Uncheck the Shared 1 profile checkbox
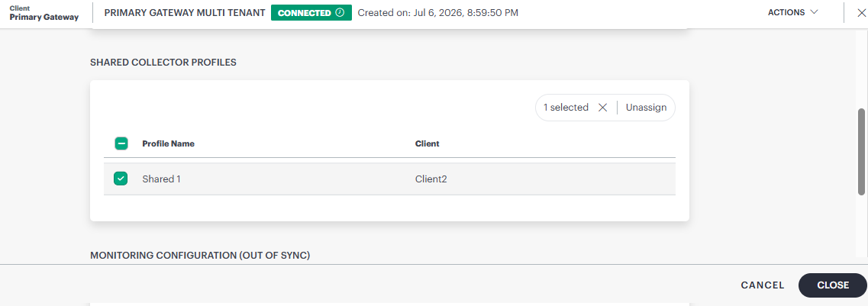868x306 pixels. (x=121, y=179)
